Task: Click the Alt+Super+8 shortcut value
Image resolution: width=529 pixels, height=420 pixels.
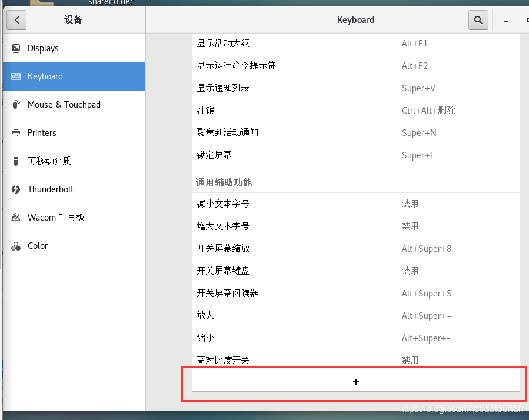Action: pos(427,249)
